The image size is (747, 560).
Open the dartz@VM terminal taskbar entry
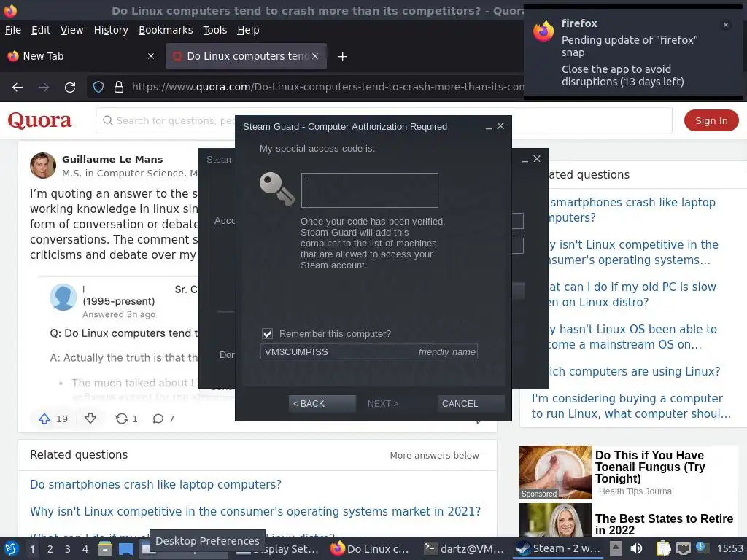pos(463,548)
